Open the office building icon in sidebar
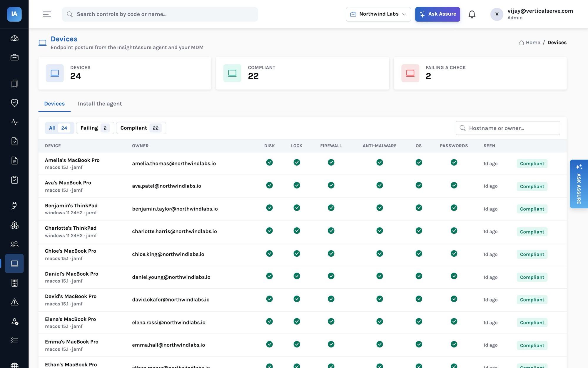 tap(14, 283)
